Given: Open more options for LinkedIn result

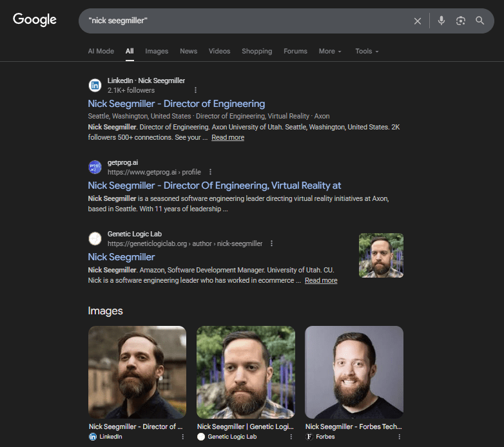Looking at the screenshot, I should click(x=195, y=90).
